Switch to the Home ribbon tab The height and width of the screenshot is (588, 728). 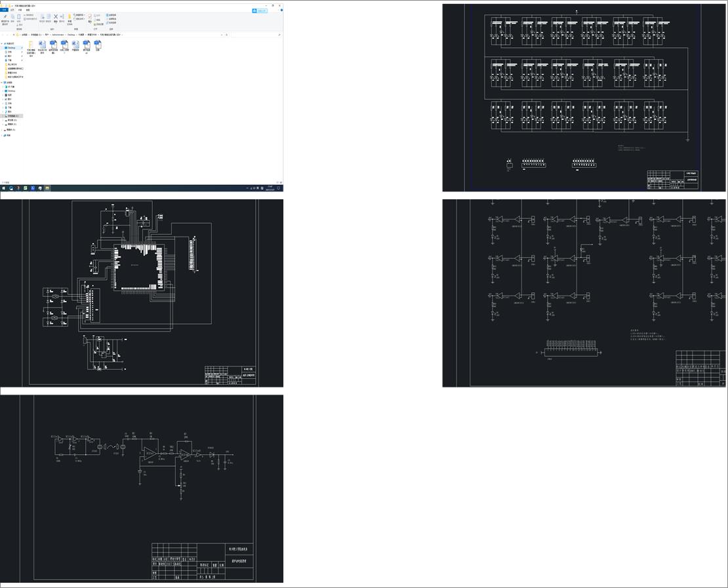pyautogui.click(x=12, y=10)
